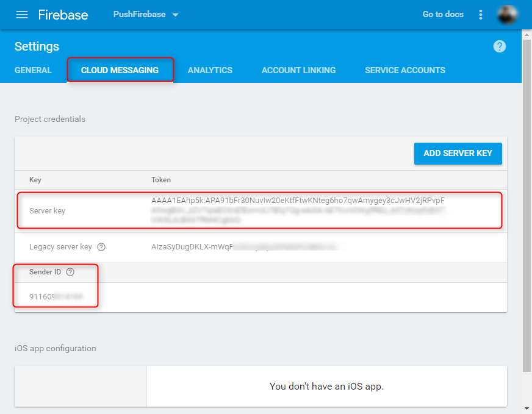This screenshot has width=532, height=414.
Task: Click the iOS app configuration heading
Action: click(x=56, y=348)
